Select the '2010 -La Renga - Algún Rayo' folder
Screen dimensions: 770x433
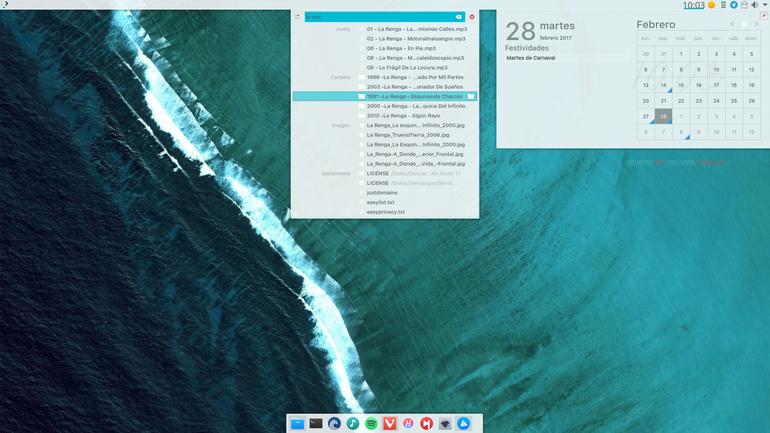tap(403, 116)
